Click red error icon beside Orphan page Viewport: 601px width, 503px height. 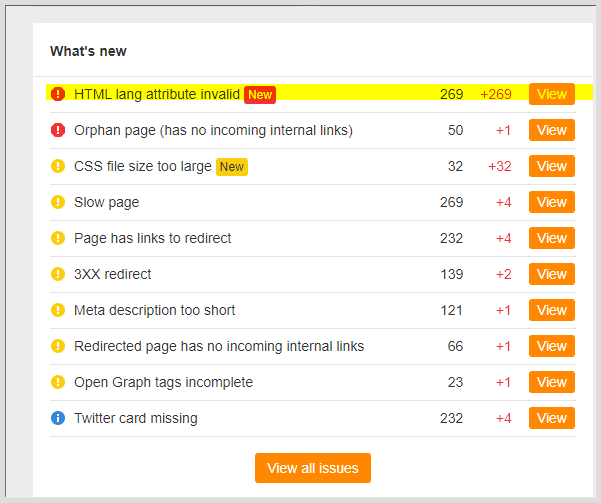58,130
